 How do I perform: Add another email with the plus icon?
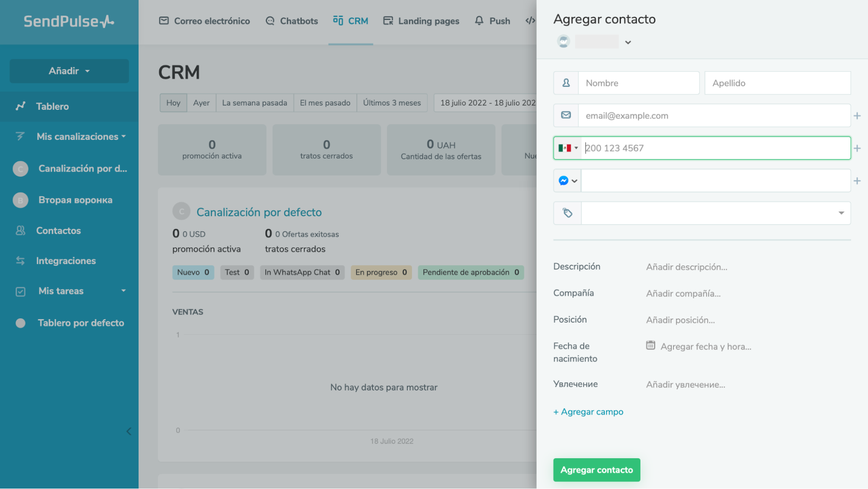coord(857,116)
